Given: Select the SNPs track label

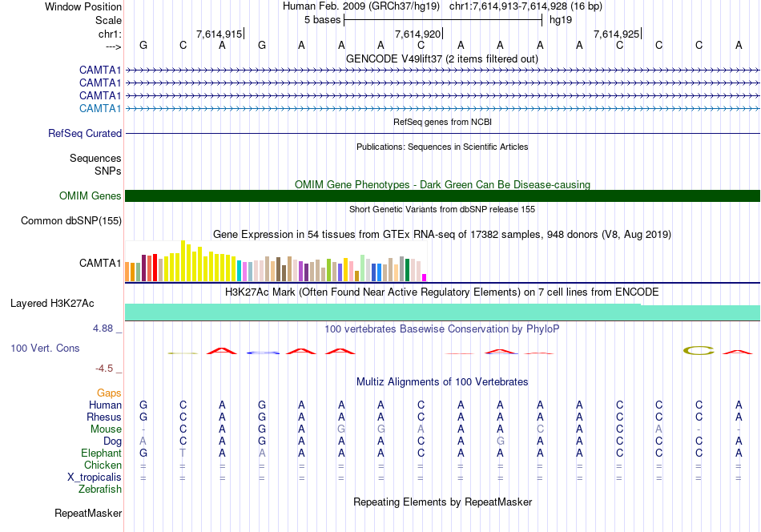Looking at the screenshot, I should point(108,171).
